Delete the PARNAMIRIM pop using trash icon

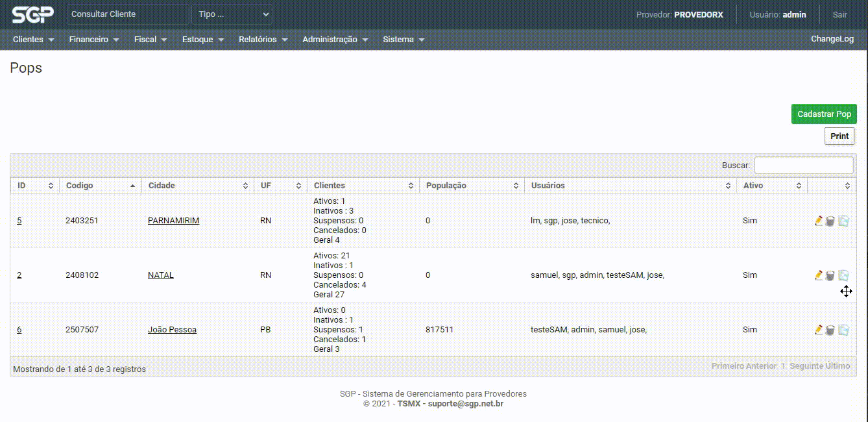[830, 221]
